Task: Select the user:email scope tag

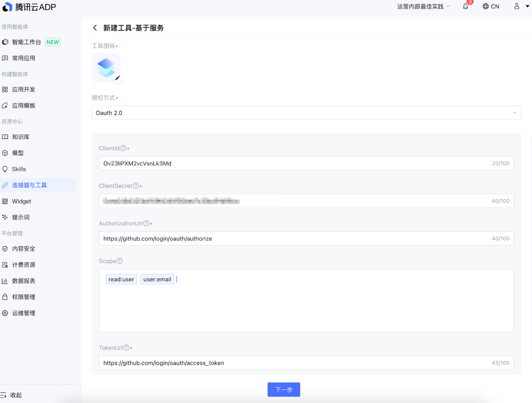Action: [x=157, y=279]
